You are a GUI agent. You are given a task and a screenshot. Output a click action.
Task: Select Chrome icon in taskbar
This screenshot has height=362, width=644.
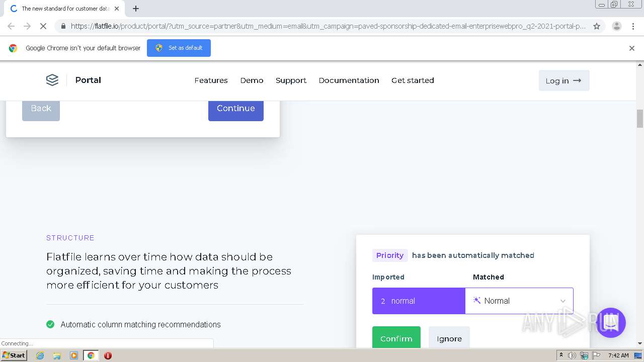point(91,355)
